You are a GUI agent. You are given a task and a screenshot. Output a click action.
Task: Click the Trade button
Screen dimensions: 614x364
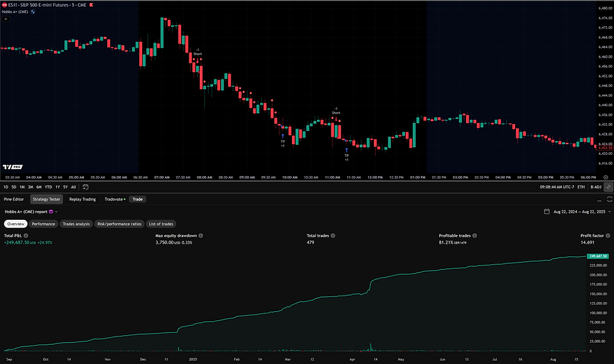(x=137, y=199)
